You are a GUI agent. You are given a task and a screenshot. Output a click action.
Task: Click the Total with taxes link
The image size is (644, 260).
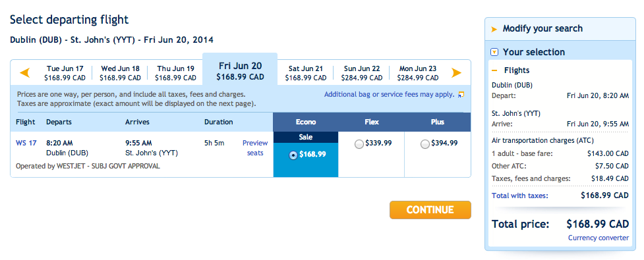(x=519, y=195)
